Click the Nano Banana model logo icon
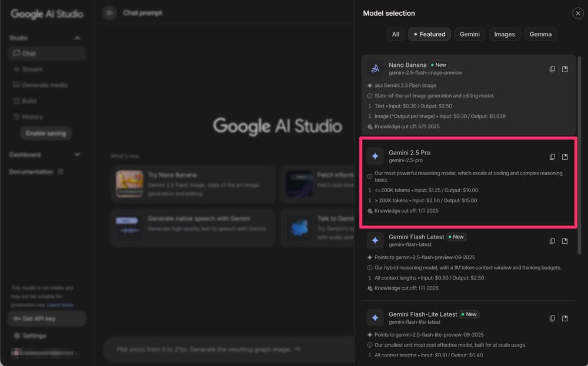Screen dimensions: 588x366 (375, 69)
